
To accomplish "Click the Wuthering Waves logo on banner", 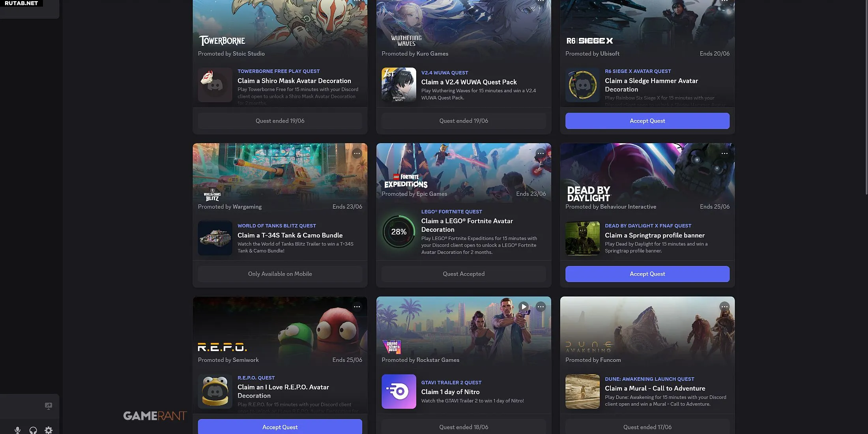I will coord(406,41).
